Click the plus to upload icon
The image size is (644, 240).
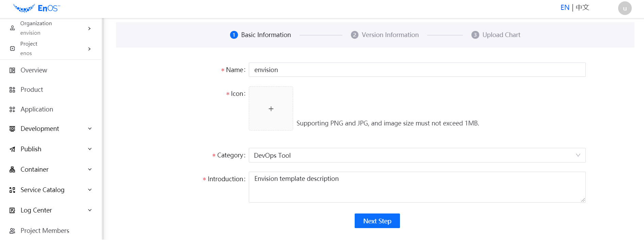[271, 108]
